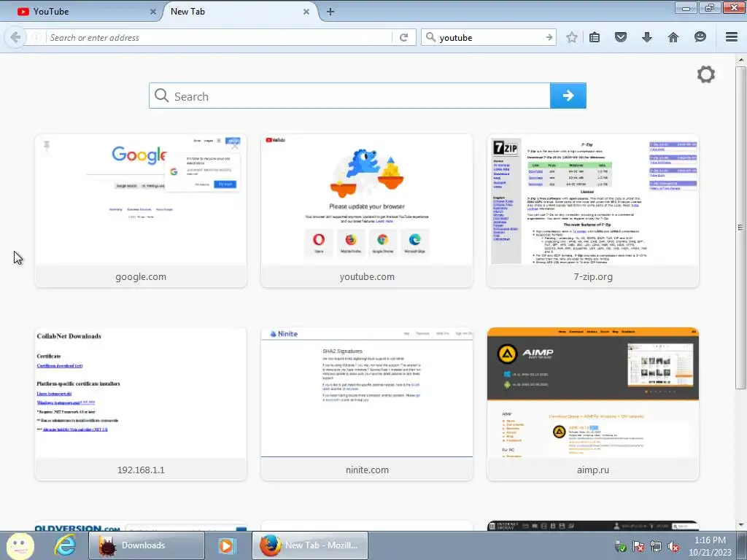747x560 pixels.
Task: Open the Pocket save icon
Action: pyautogui.click(x=620, y=37)
